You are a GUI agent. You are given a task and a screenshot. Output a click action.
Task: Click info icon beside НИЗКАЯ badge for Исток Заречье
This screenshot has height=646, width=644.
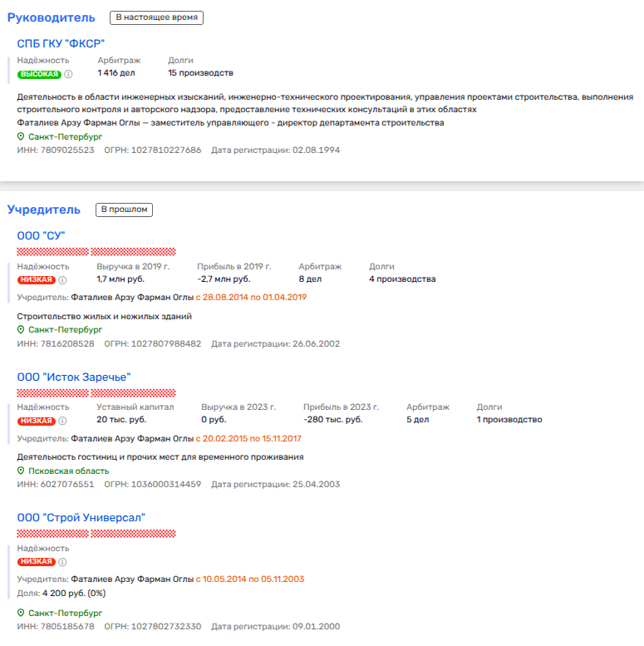coord(62,421)
